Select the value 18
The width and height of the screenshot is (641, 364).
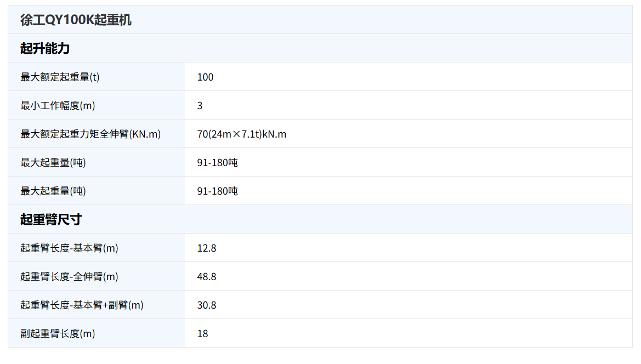click(202, 334)
